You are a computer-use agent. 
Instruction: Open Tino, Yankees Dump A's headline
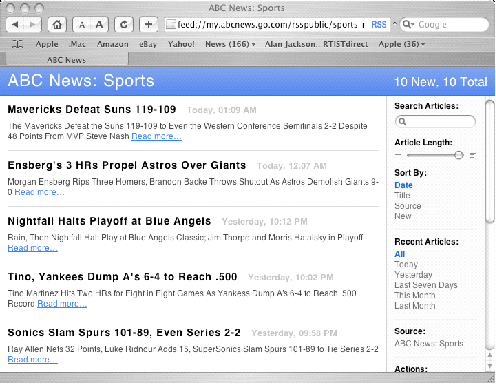122,277
